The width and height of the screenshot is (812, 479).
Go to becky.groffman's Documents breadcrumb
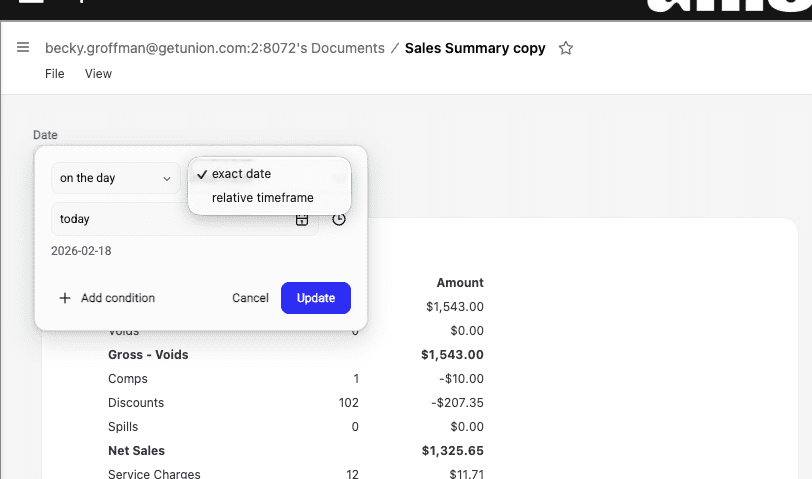[214, 48]
